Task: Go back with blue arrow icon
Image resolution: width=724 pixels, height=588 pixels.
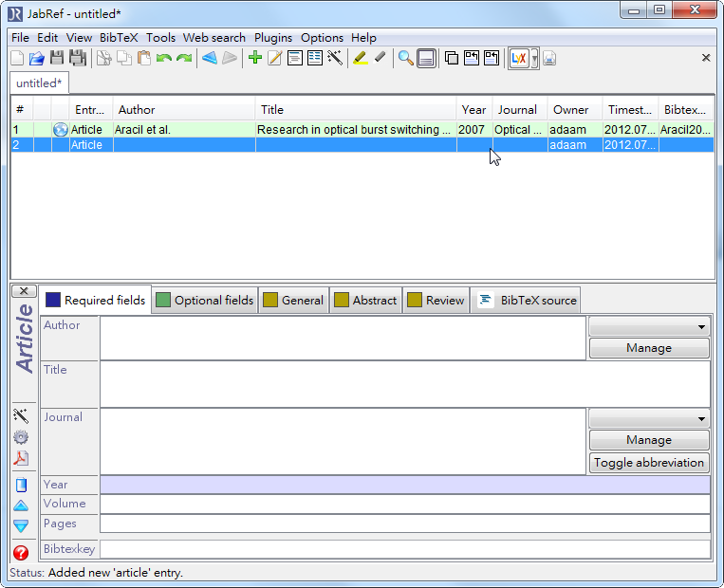Action: 210,58
